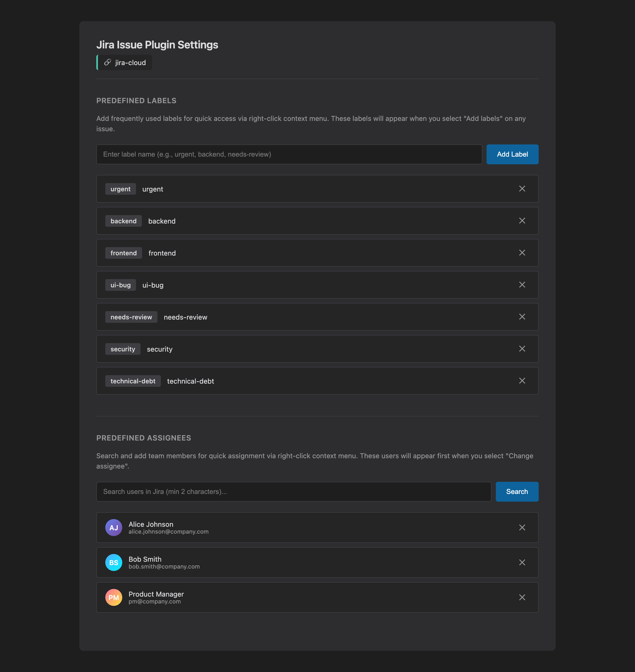
Task: Remove the frontend label
Action: tap(522, 253)
